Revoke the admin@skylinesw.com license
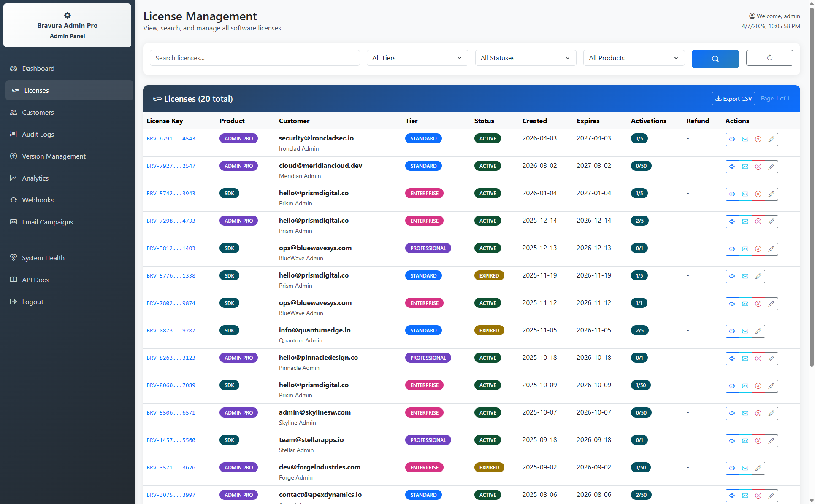 (758, 413)
